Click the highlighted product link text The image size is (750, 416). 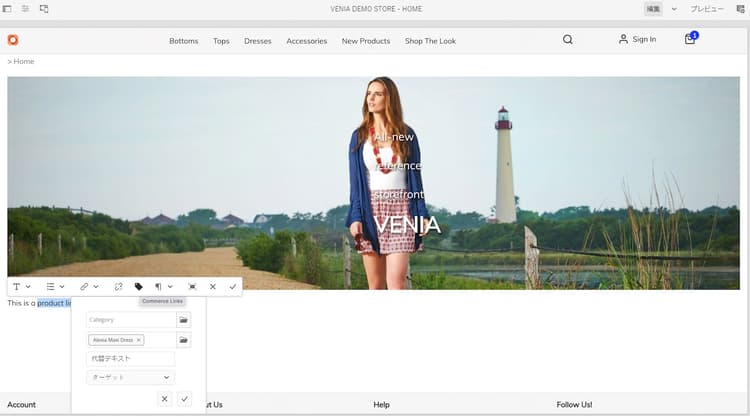54,303
